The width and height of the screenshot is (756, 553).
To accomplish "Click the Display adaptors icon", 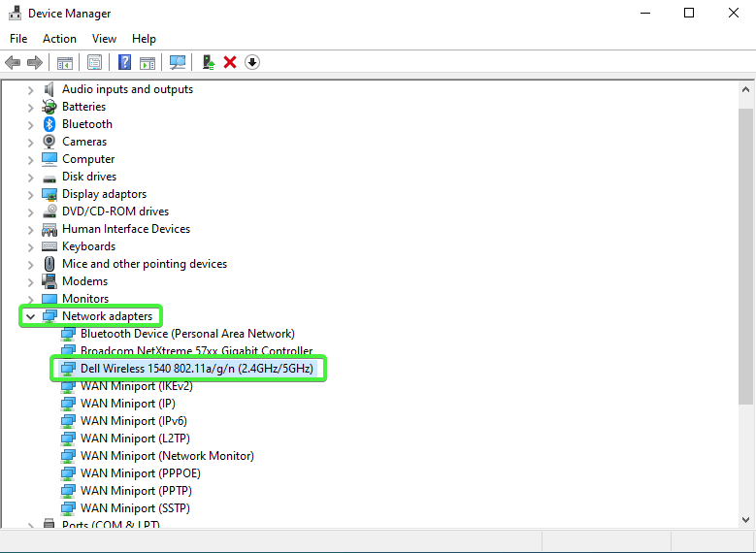I will (x=49, y=194).
